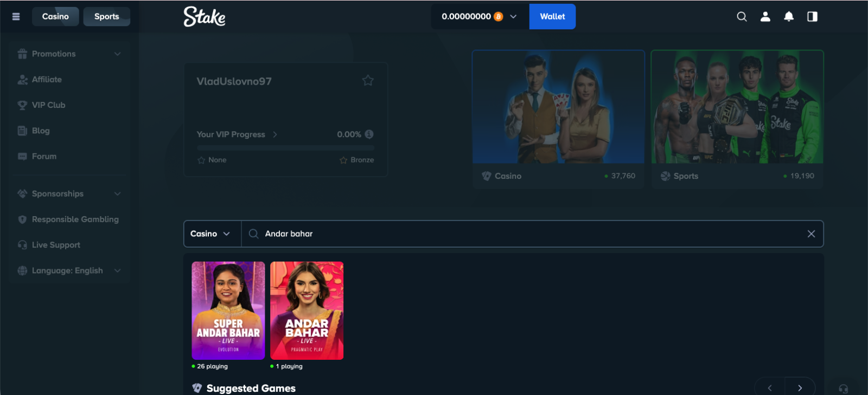
Task: Click the Forum chat icon
Action: click(x=22, y=157)
